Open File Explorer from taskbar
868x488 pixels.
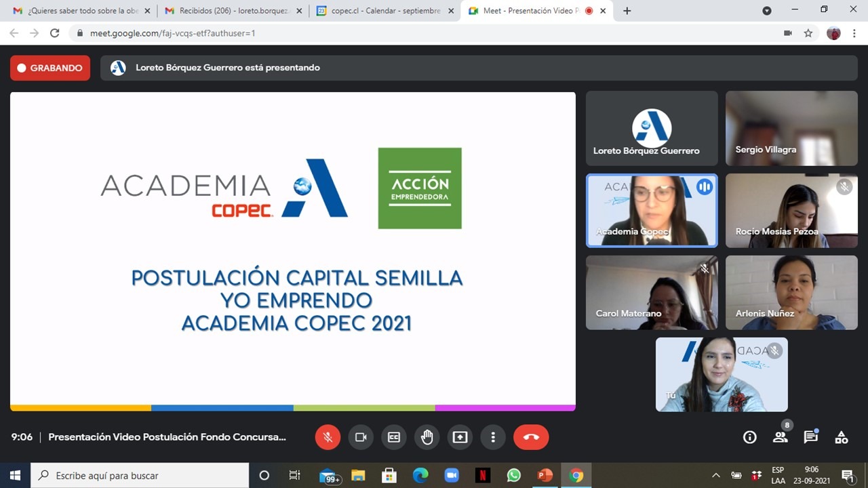point(358,475)
